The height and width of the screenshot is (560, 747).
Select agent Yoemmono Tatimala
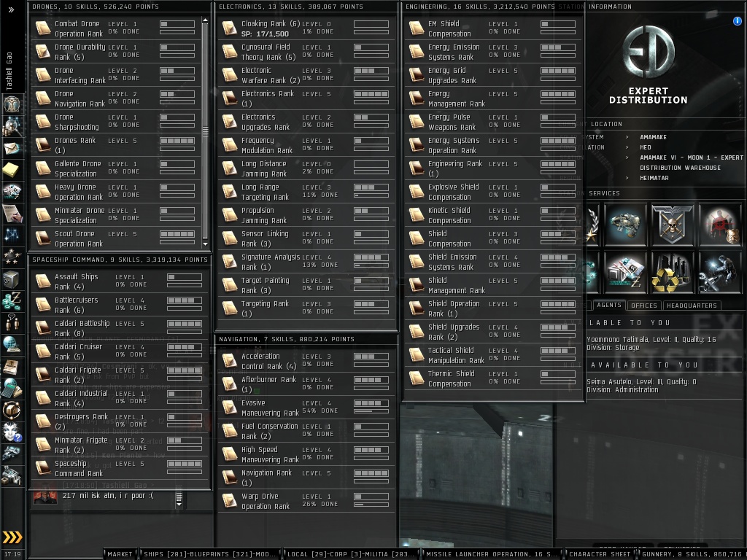(651, 343)
